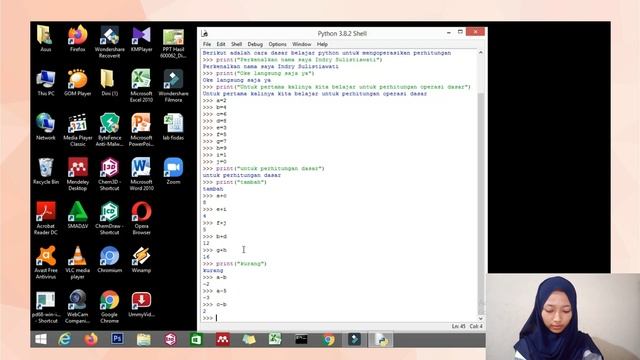
Task: Minimize the Python Shell window
Action: coord(449,32)
